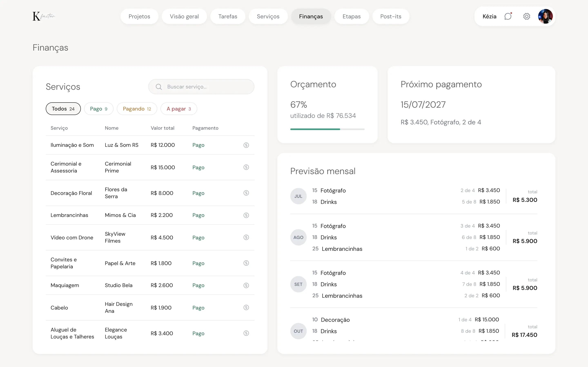The image size is (588, 367).
Task: Click the K factor logo
Action: tap(44, 16)
